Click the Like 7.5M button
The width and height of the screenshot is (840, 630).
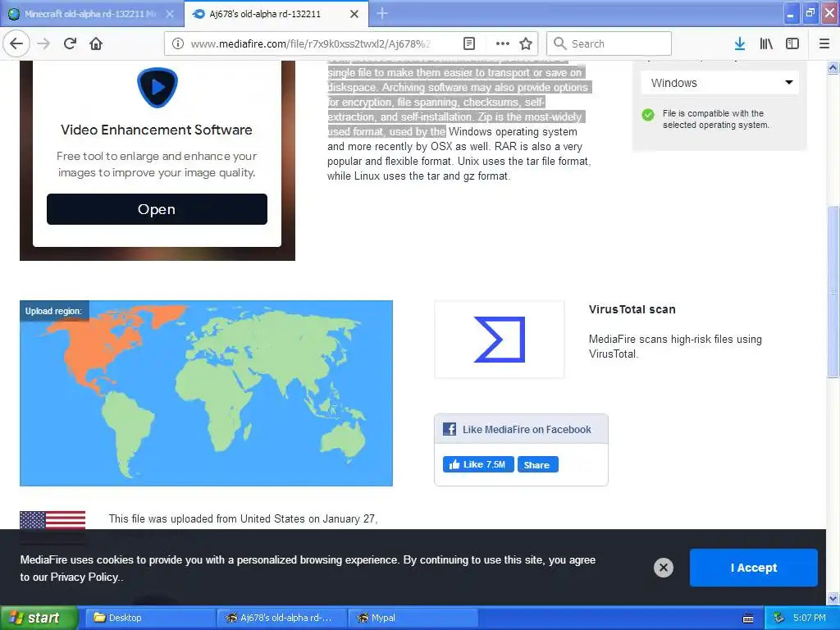click(478, 464)
